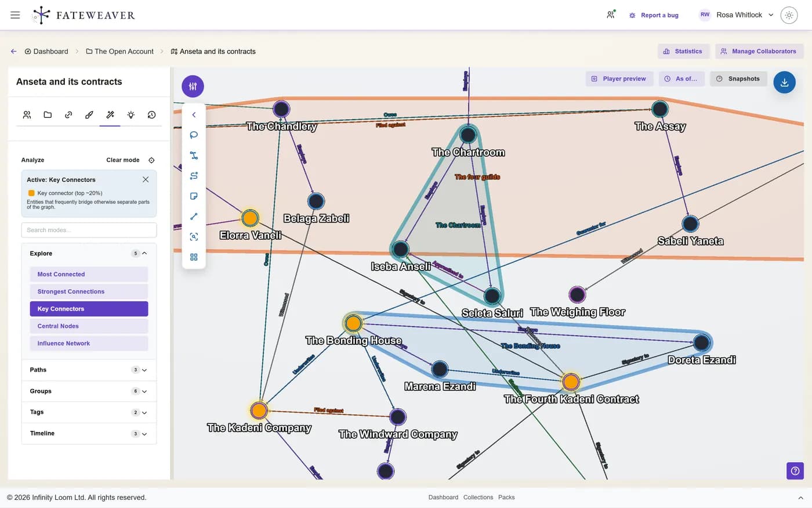Click the purple graph settings sliders button
Image resolution: width=812 pixels, height=508 pixels.
tap(193, 87)
